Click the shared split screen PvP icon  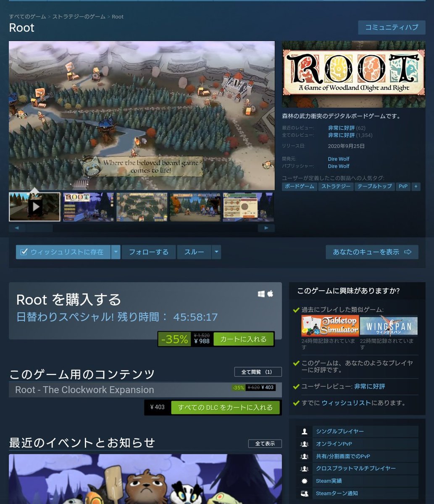click(x=305, y=456)
